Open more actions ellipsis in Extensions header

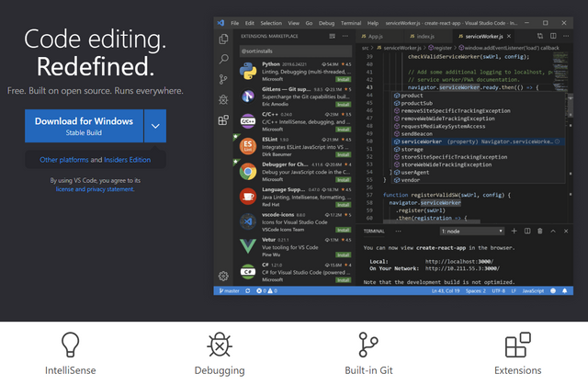point(345,36)
